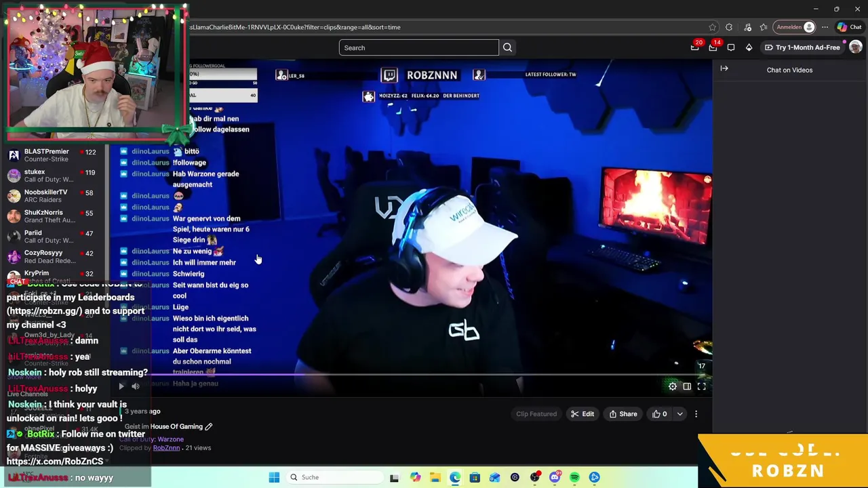Click the https://x.com/RobZnCS link in chat
The image size is (868, 488).
[x=55, y=462]
